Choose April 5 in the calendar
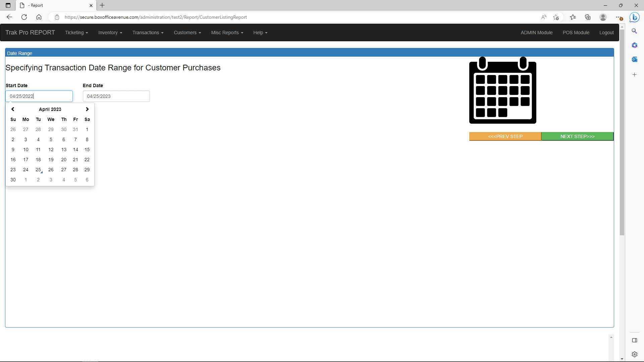644x362 pixels. tap(51, 139)
